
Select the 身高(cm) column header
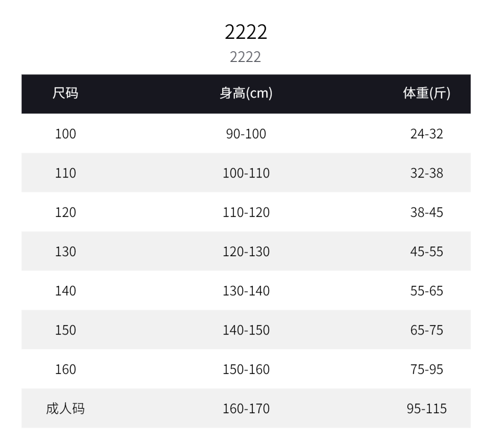pyautogui.click(x=246, y=93)
